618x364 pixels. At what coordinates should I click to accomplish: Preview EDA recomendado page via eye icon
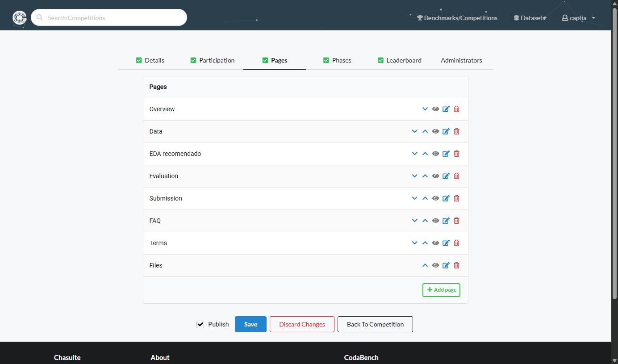435,154
